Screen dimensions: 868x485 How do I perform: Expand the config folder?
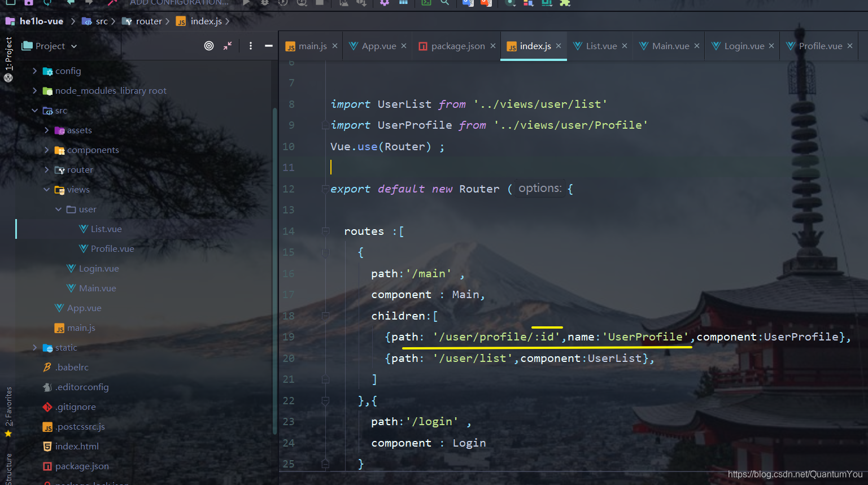coord(35,71)
